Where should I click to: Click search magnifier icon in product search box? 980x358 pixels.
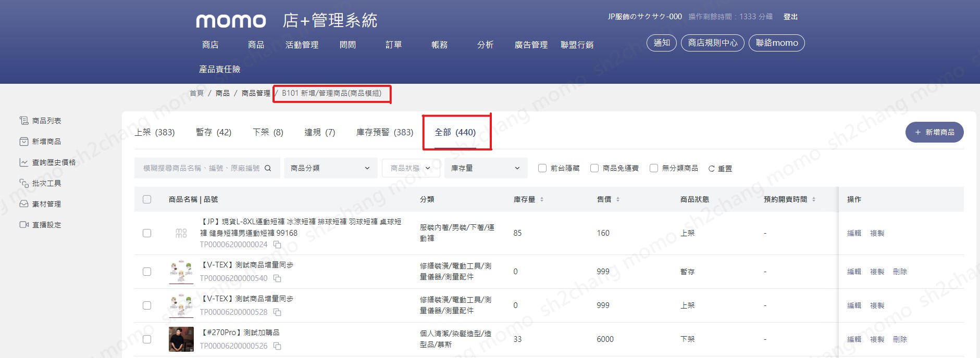click(x=268, y=168)
